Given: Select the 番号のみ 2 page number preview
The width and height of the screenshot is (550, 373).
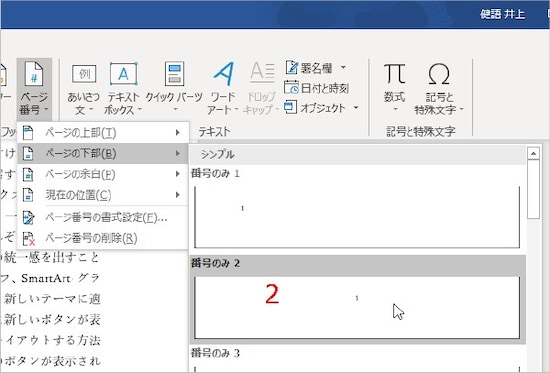Looking at the screenshot, I should pos(357,308).
